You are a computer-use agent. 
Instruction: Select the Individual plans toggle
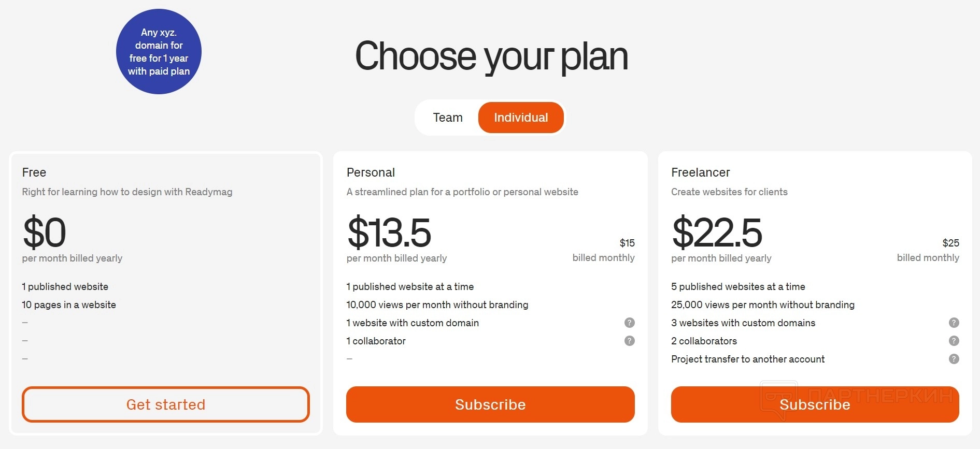pyautogui.click(x=520, y=118)
